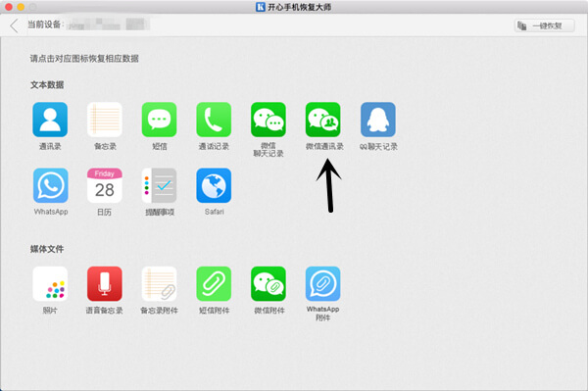The width and height of the screenshot is (588, 391).
Task: Click the 请点击对应图标恢复相应数据 instruction text
Action: (84, 59)
